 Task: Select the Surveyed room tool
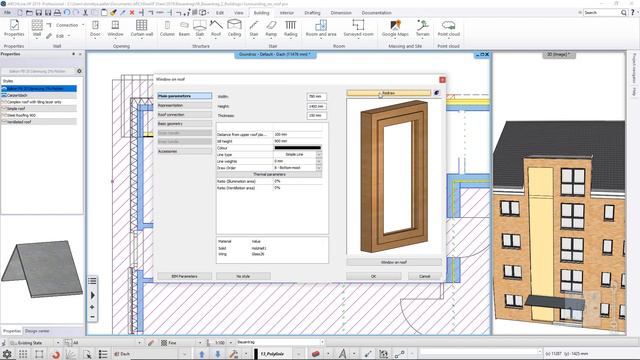point(358,29)
